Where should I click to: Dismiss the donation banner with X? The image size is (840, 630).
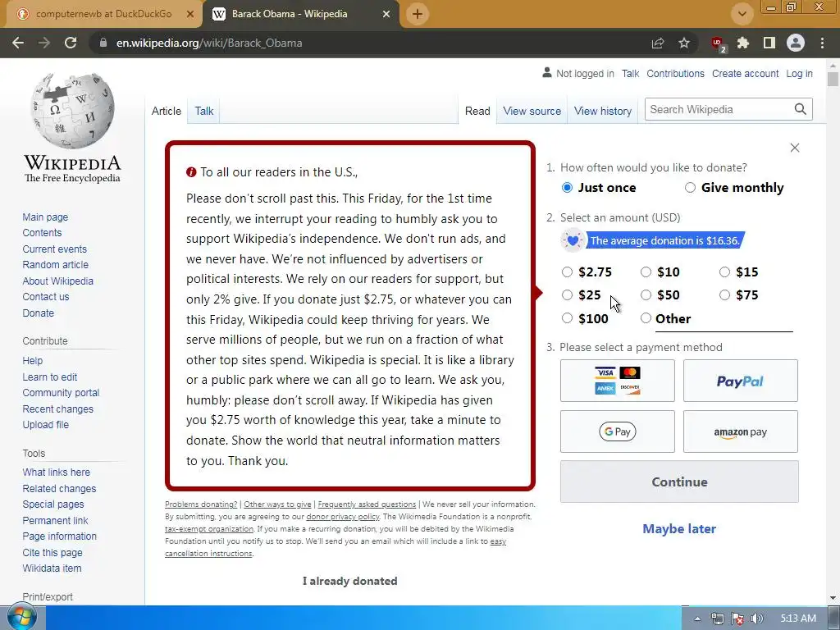[x=795, y=148]
